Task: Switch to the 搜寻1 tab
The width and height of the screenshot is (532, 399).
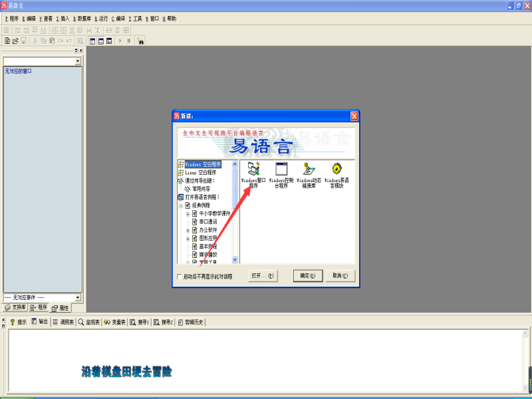Action: click(x=140, y=322)
